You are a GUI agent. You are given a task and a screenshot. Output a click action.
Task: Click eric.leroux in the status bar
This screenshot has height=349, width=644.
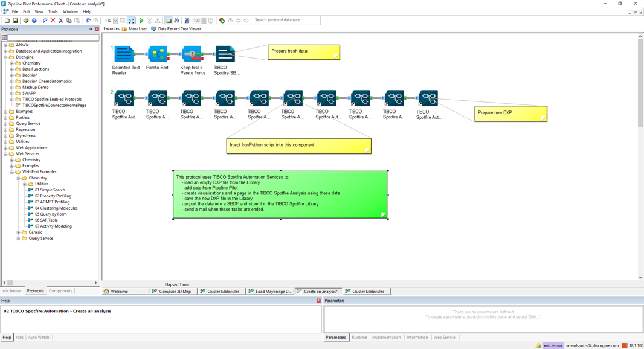[x=553, y=346]
